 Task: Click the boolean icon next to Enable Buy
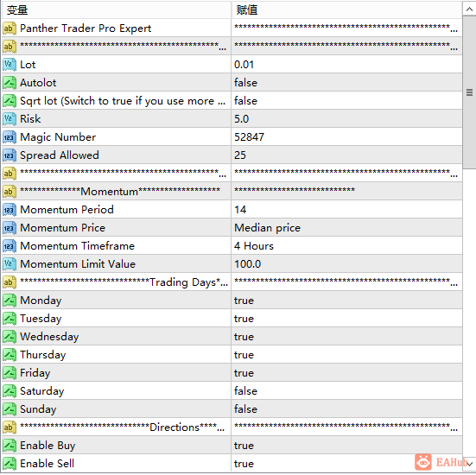pos(10,446)
